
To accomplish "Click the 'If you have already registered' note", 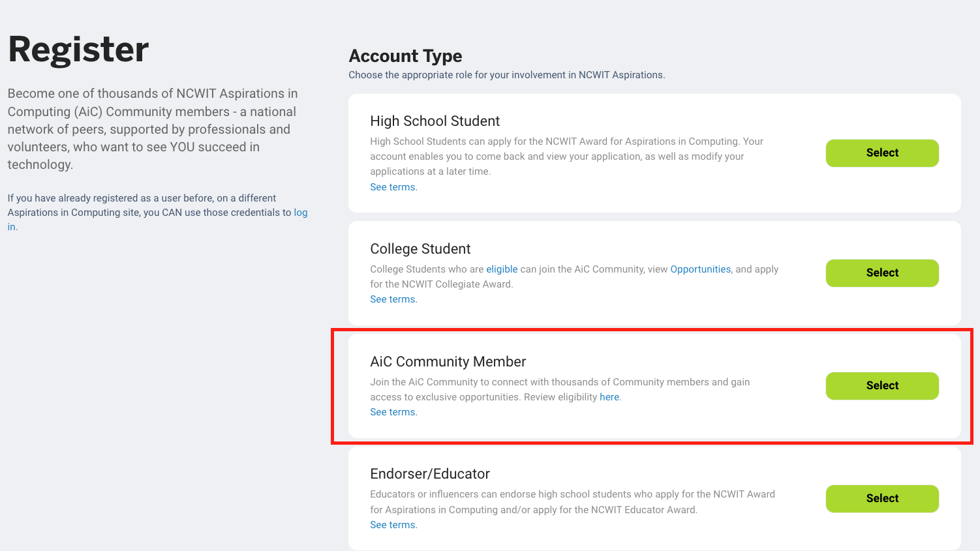I will (157, 213).
